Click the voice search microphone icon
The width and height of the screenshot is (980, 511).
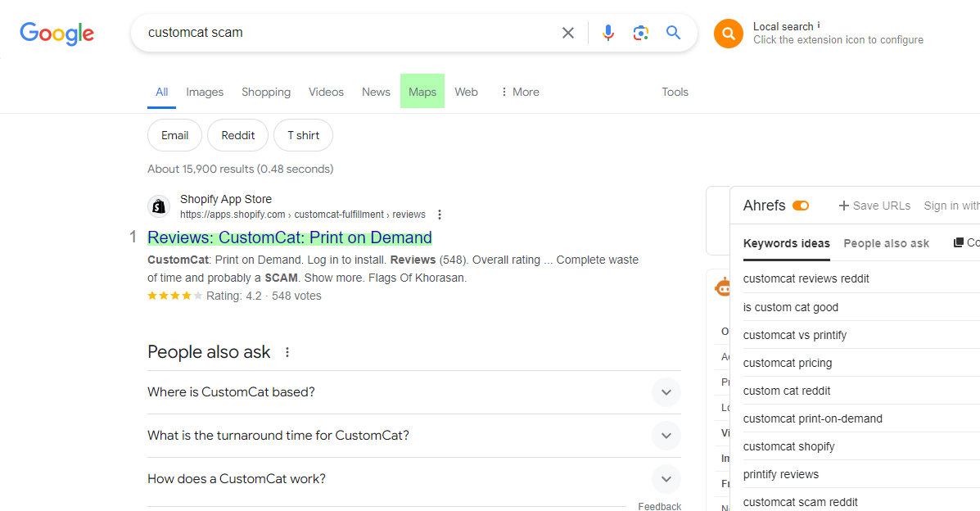(x=607, y=33)
